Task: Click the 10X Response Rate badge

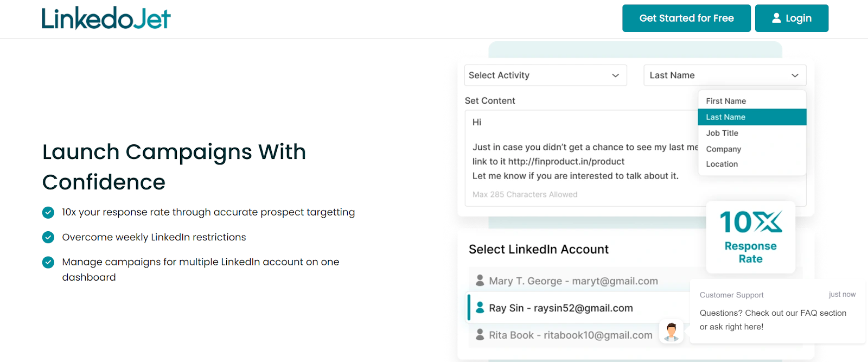Action: coord(750,237)
